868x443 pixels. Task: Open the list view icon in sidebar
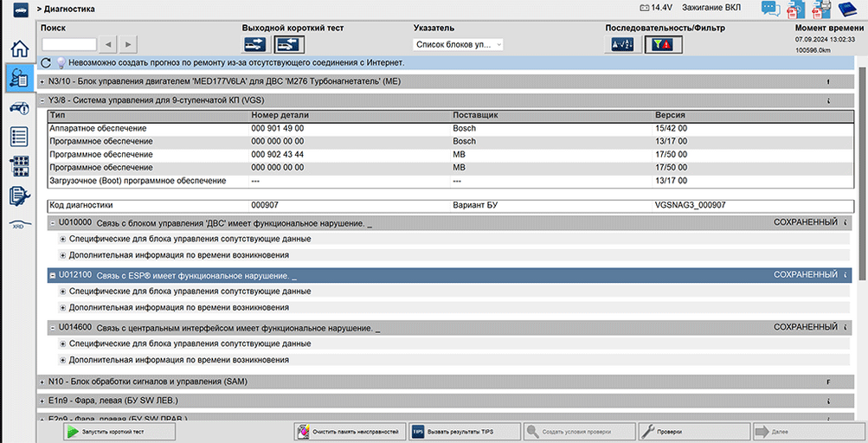tap(17, 137)
